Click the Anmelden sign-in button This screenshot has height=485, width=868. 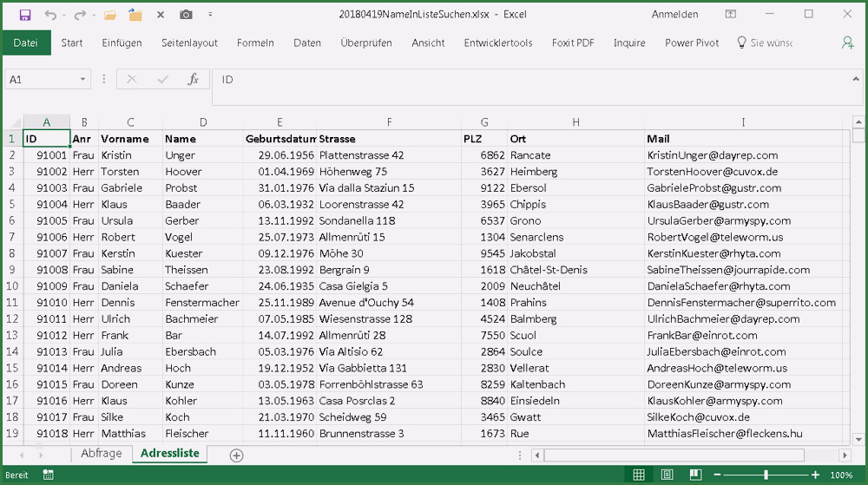coord(674,15)
